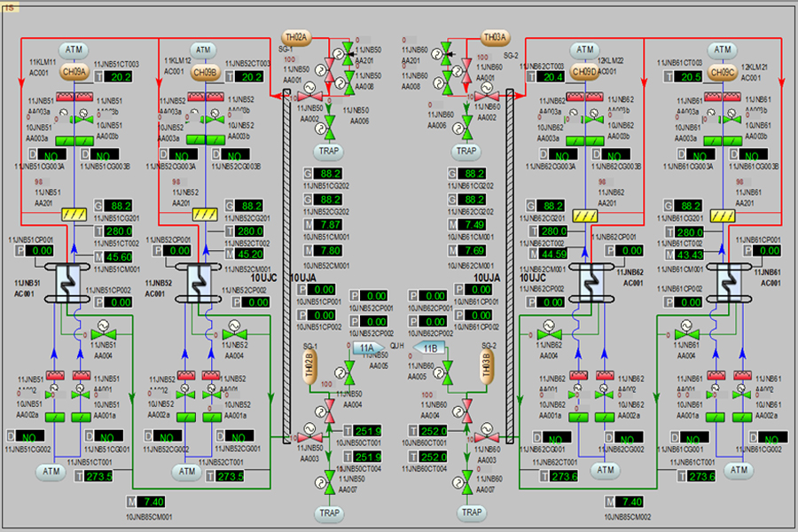Click the ATM node above CH09C
The width and height of the screenshot is (798, 532).
722,50
